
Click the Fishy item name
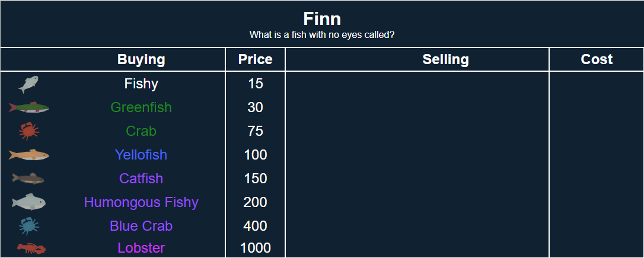click(x=141, y=84)
